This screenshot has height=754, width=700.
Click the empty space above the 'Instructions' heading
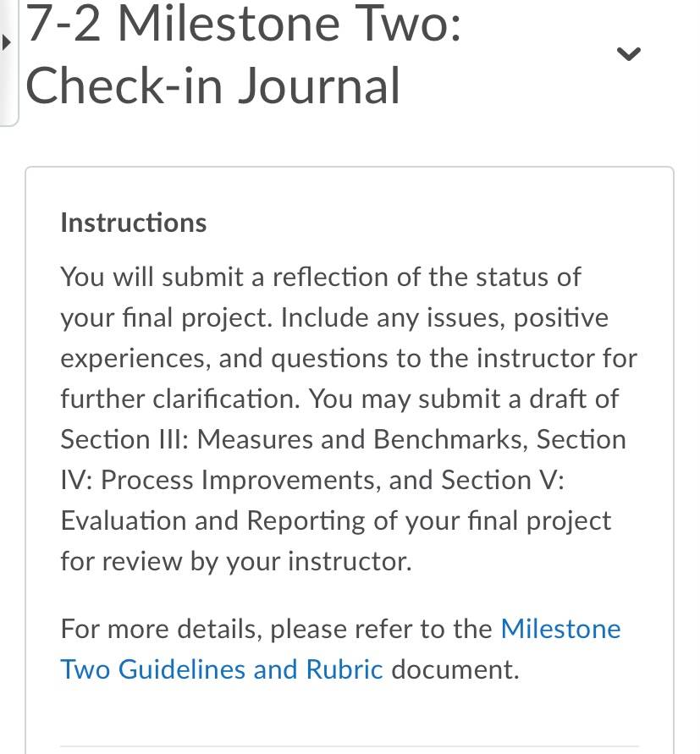[350, 189]
